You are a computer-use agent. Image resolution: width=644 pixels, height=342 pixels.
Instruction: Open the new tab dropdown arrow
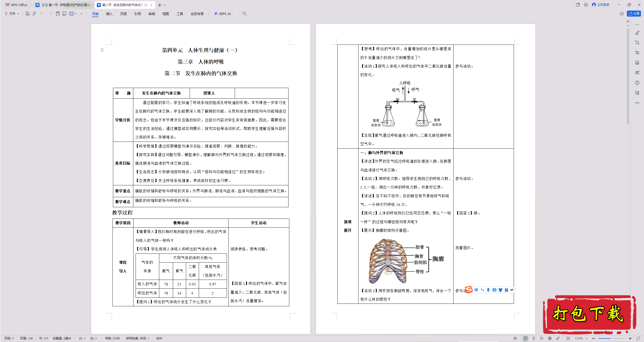165,5
